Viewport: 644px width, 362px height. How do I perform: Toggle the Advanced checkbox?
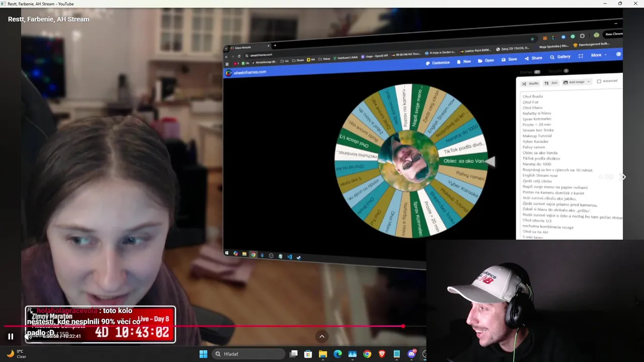click(599, 81)
